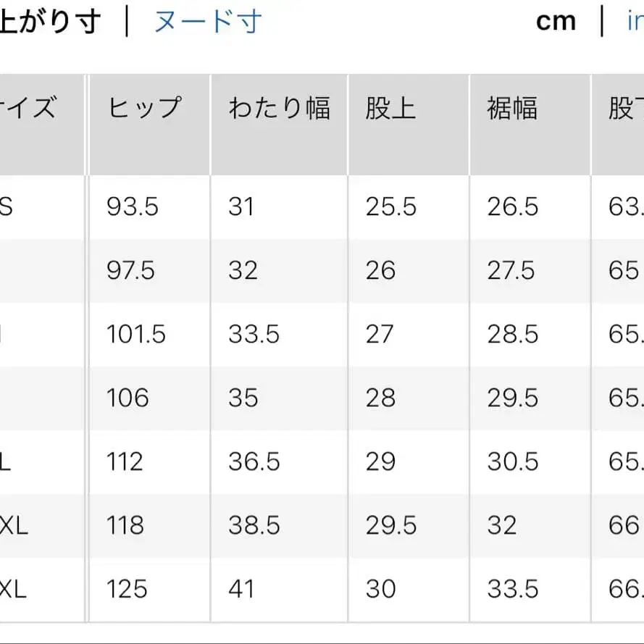
Task: Select the ヒップ column header
Action: pyautogui.click(x=146, y=107)
